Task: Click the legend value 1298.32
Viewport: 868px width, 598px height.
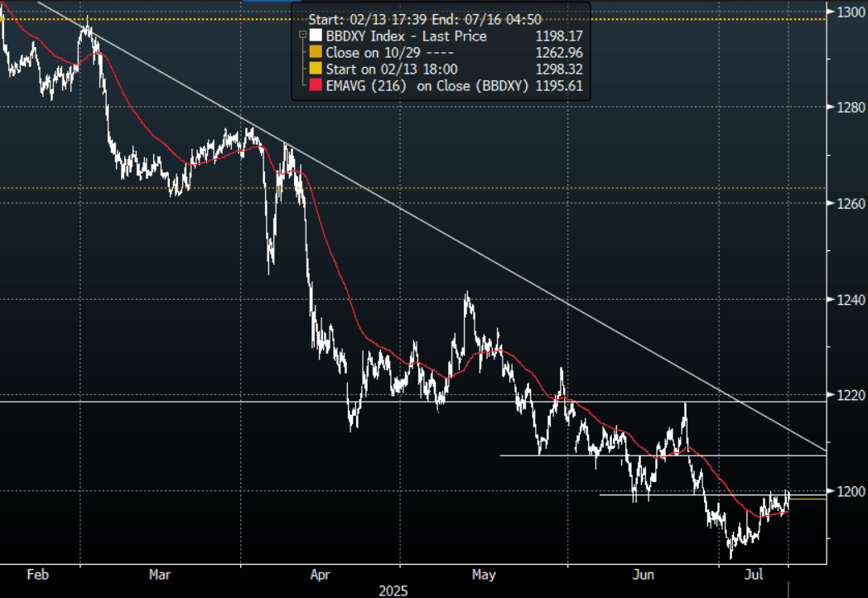Action: pyautogui.click(x=559, y=70)
